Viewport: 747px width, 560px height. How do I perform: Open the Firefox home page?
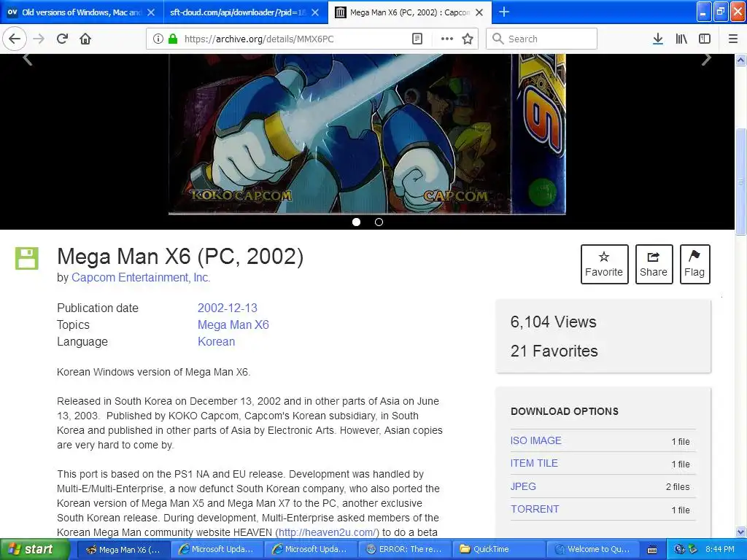(85, 39)
